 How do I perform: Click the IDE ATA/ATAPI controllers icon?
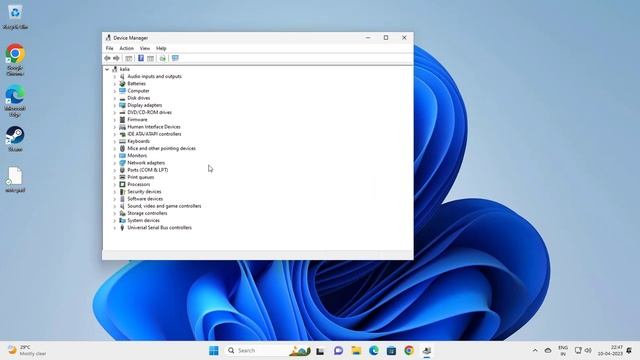coord(122,134)
